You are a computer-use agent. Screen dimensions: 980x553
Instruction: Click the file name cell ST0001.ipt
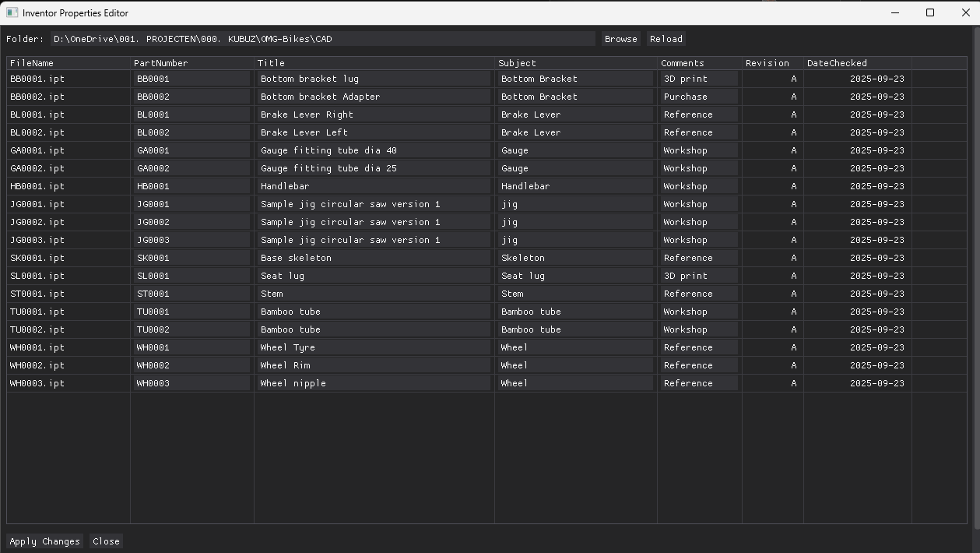point(37,294)
